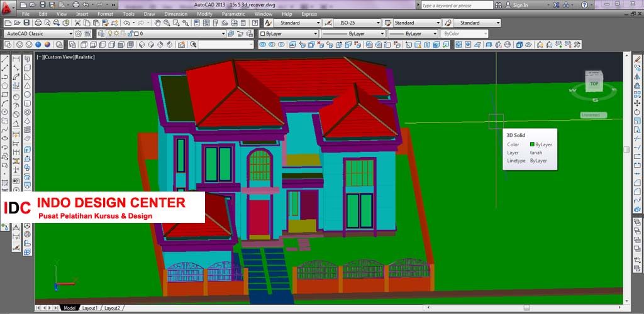Image resolution: width=644 pixels, height=314 pixels.
Task: Open the table style Standard dropdown
Action: point(417,23)
